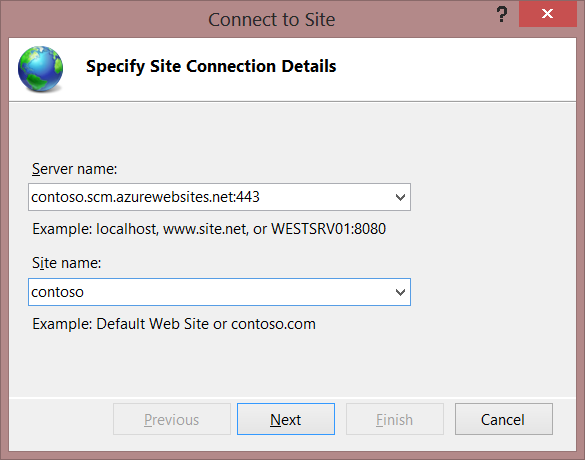Click inside the Server name text field
Viewport: 585px width, 460px height.
tap(219, 197)
